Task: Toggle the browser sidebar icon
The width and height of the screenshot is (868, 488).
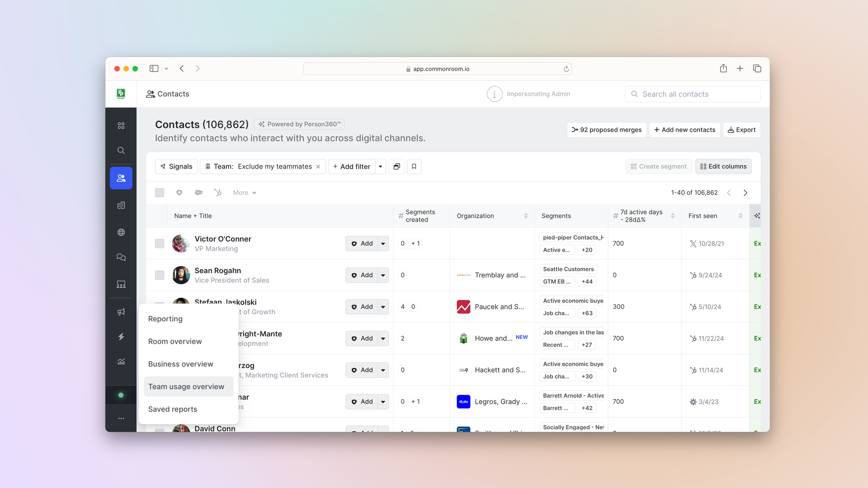Action: click(x=154, y=69)
